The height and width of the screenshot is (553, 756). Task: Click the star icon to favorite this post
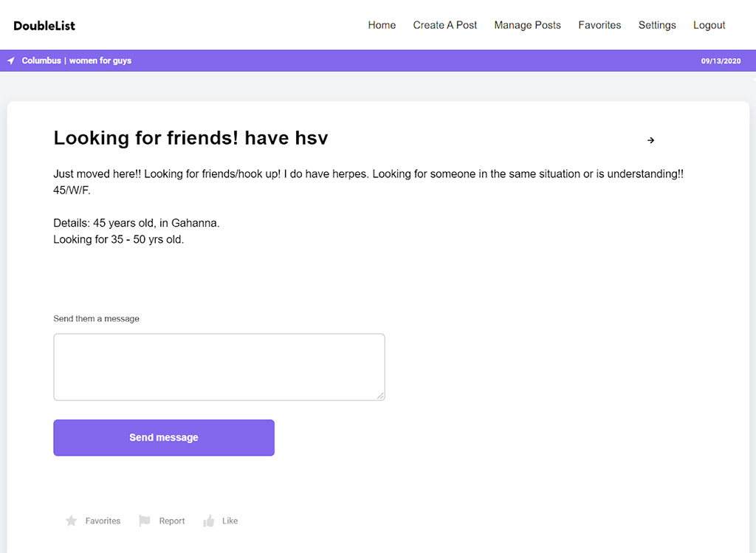(x=71, y=521)
